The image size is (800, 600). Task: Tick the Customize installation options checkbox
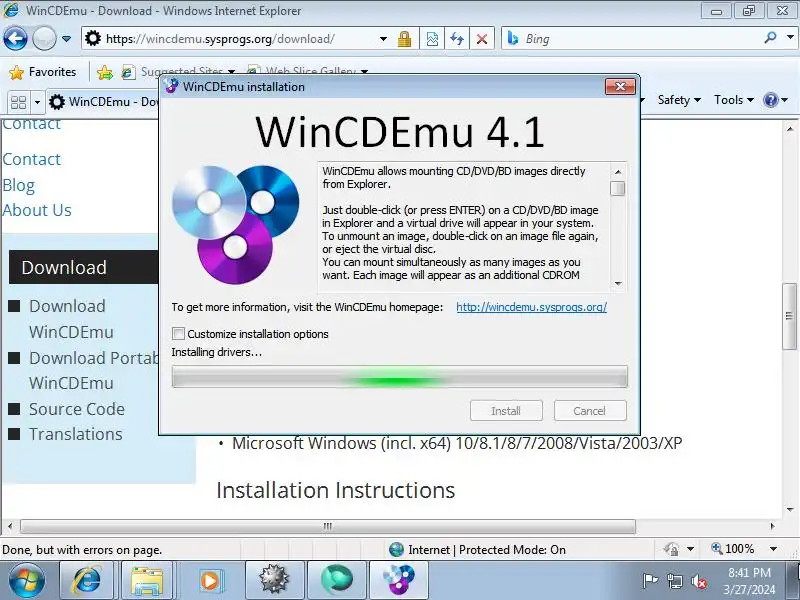(x=179, y=334)
